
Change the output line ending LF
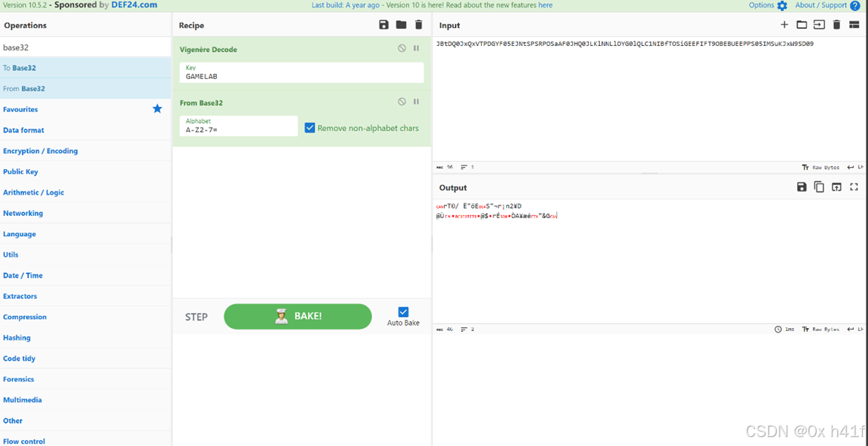pos(855,329)
